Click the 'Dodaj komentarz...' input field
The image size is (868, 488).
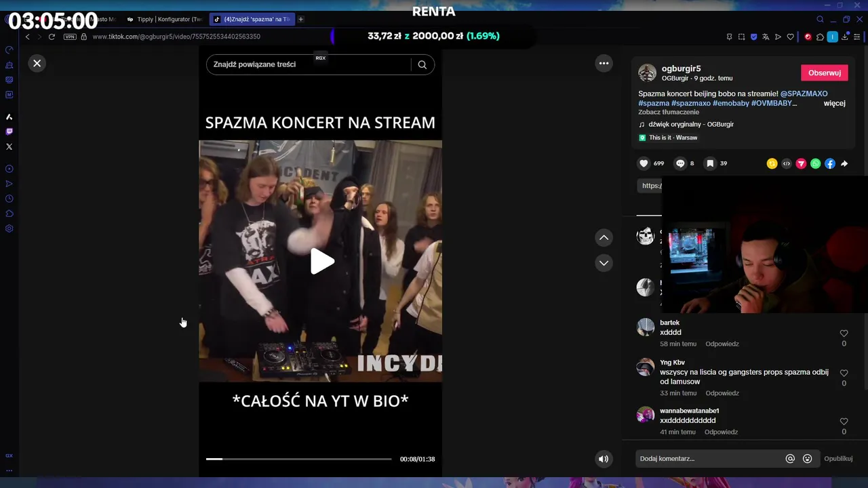pyautogui.click(x=709, y=459)
